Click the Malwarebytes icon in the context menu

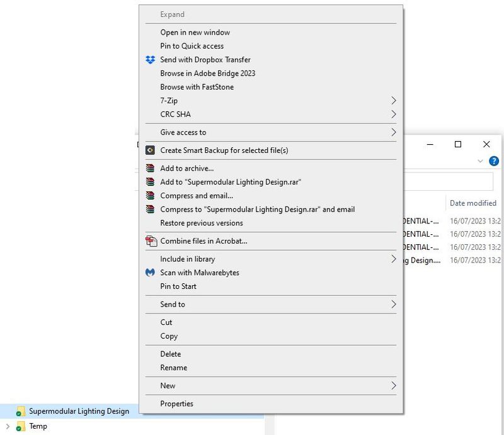coord(150,273)
